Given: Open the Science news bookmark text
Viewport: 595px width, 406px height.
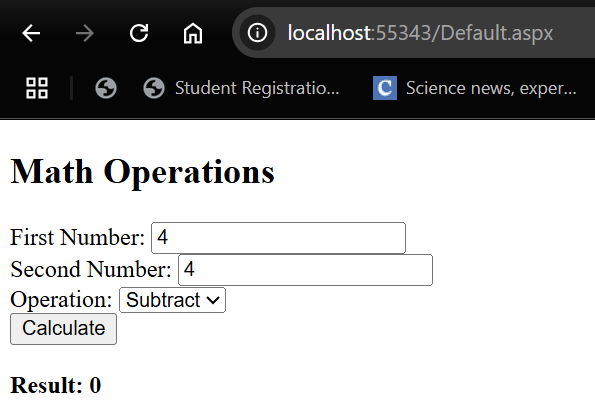Looking at the screenshot, I should click(x=491, y=88).
